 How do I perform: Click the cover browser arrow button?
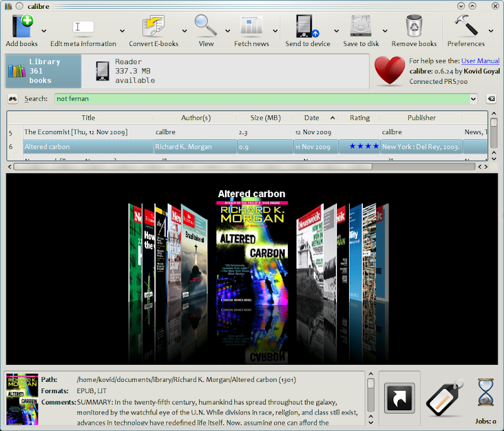[x=399, y=398]
